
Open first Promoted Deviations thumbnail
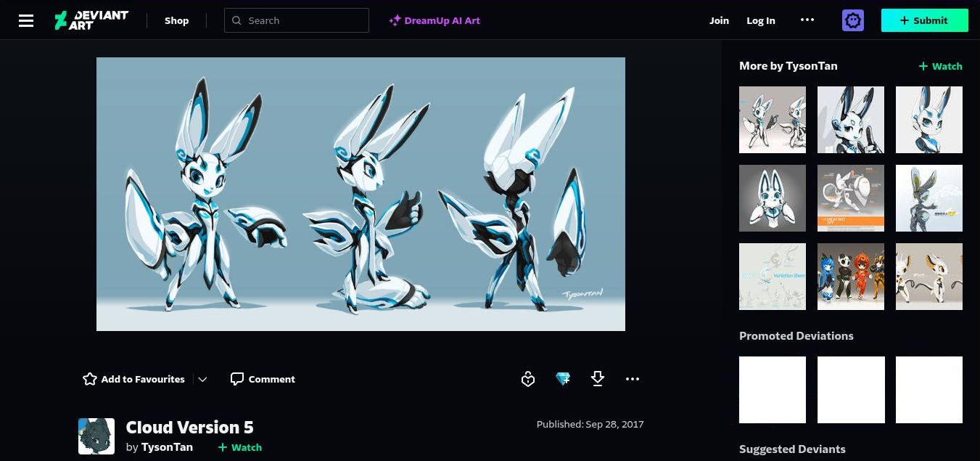coord(773,390)
